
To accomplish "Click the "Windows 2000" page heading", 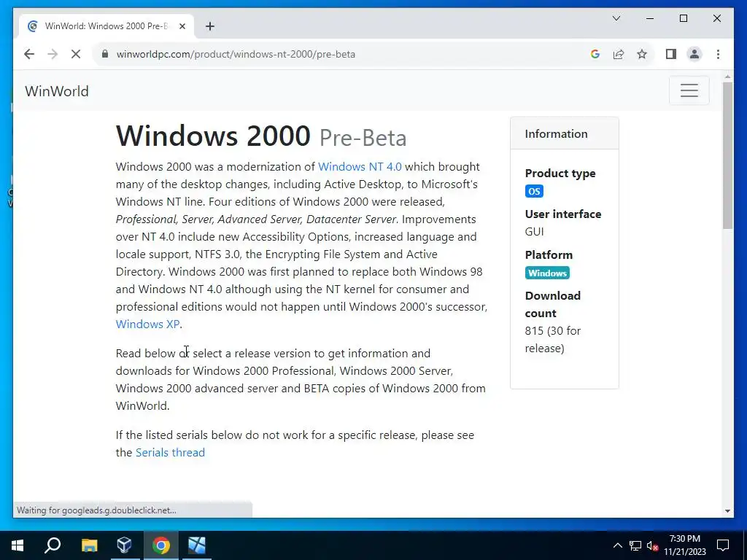I will coord(213,136).
